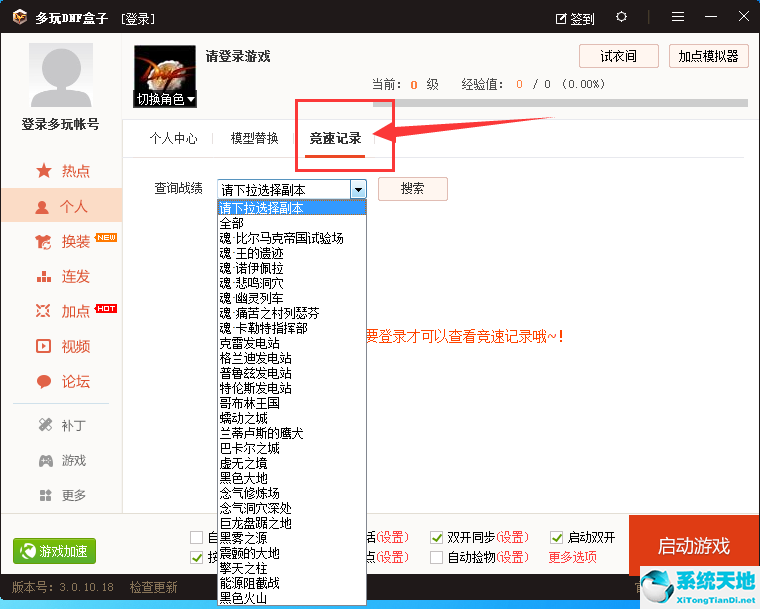The height and width of the screenshot is (609, 760).
Task: Open 自动捡物 设置 link
Action: coord(512,557)
